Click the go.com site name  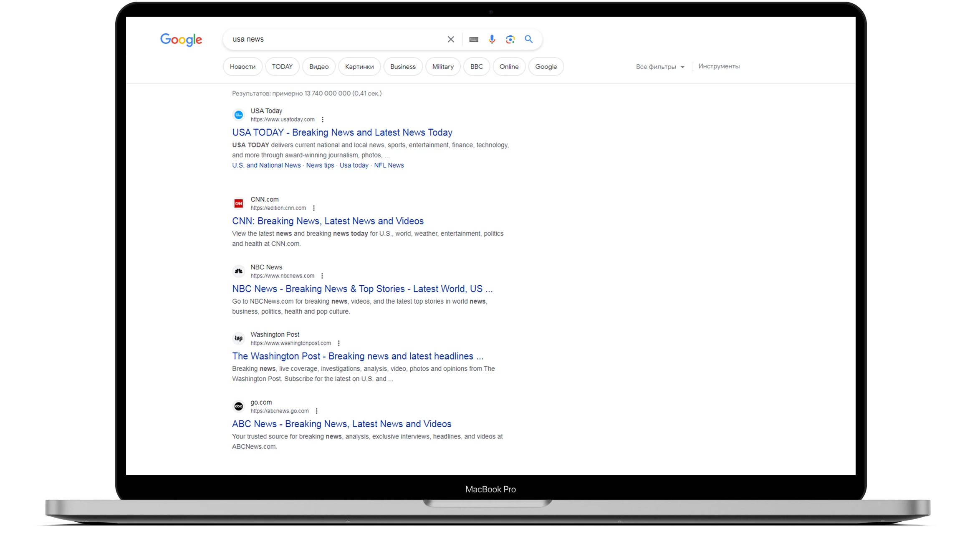click(x=261, y=403)
